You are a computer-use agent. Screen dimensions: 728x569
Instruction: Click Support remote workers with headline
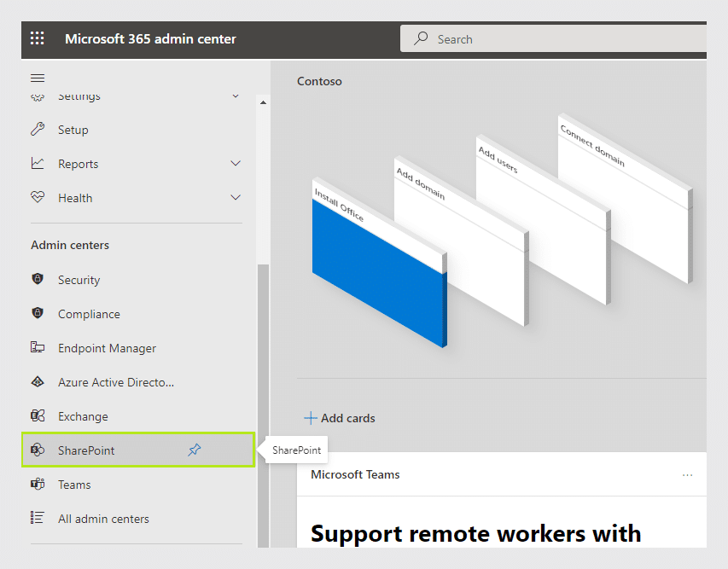coord(476,533)
